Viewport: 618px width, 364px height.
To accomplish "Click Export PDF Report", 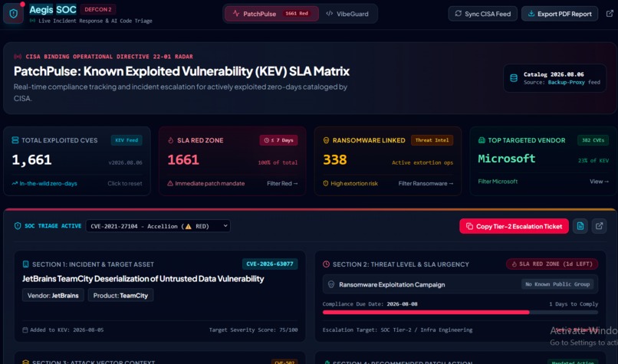I will [560, 14].
